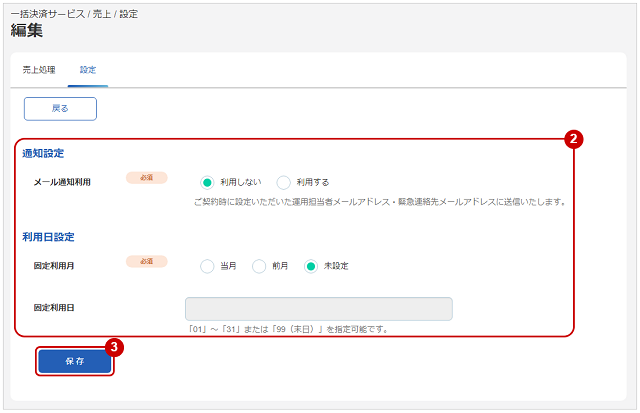Click the 通知設定 section heading
Image resolution: width=640 pixels, height=413 pixels.
(43, 153)
